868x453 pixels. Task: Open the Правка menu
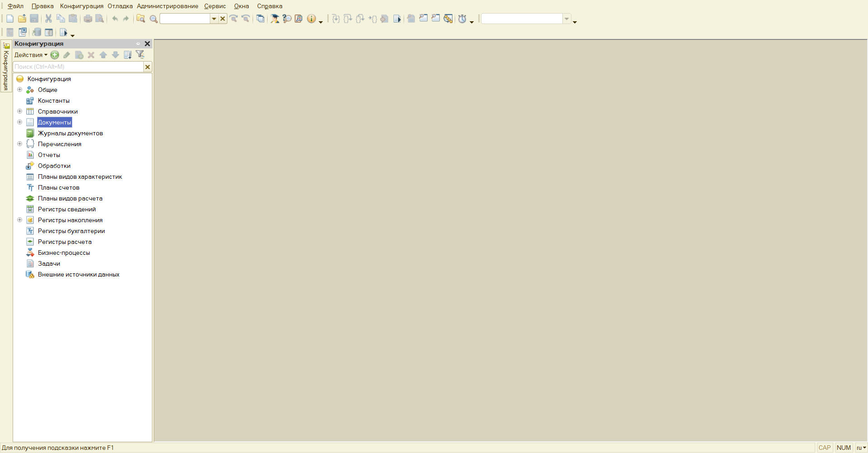coord(42,6)
